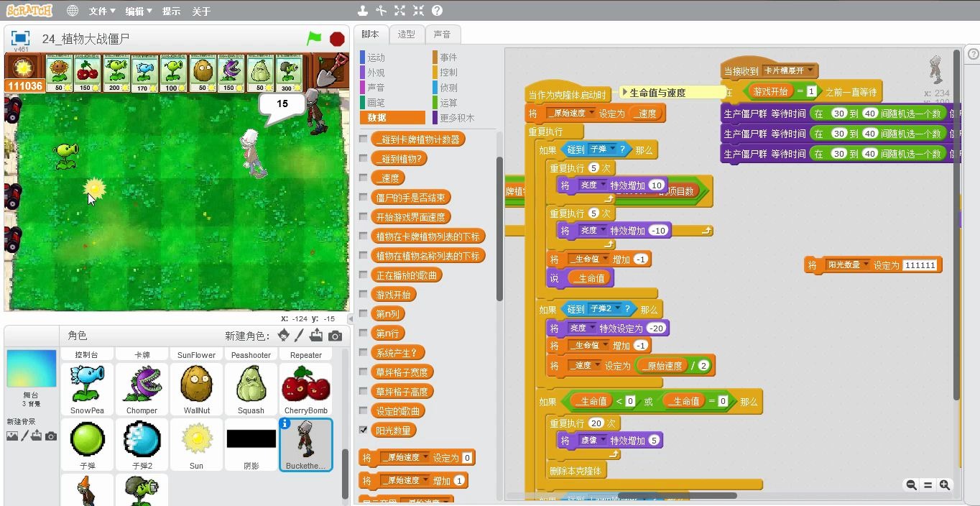Open the 提示 menu

[171, 11]
